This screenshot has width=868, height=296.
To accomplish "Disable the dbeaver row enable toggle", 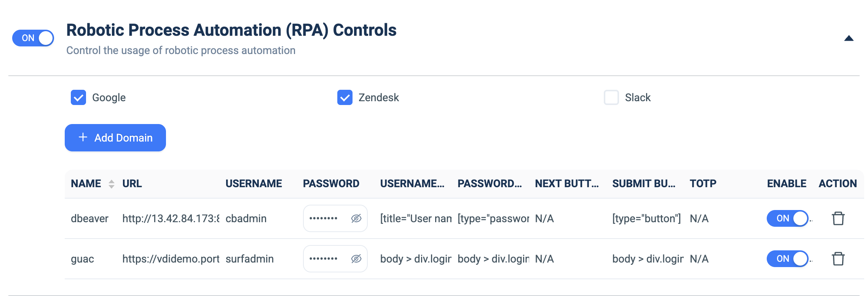I will (x=787, y=218).
